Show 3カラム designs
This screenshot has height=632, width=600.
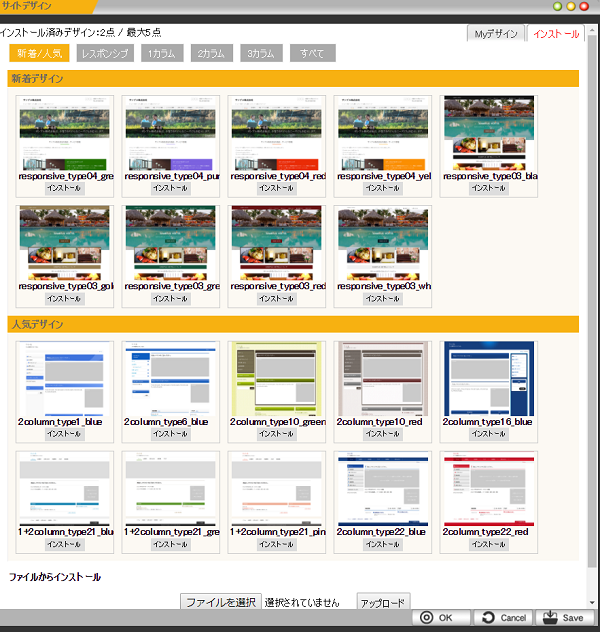click(261, 53)
